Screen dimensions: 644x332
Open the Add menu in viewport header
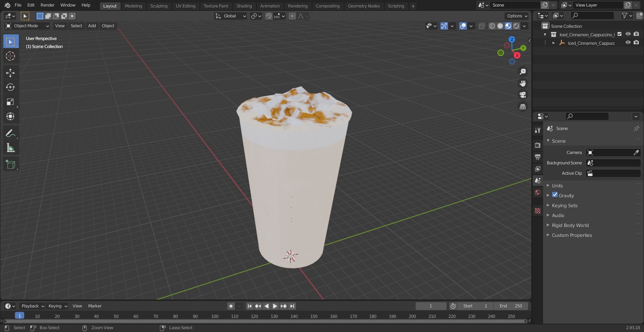click(x=92, y=26)
